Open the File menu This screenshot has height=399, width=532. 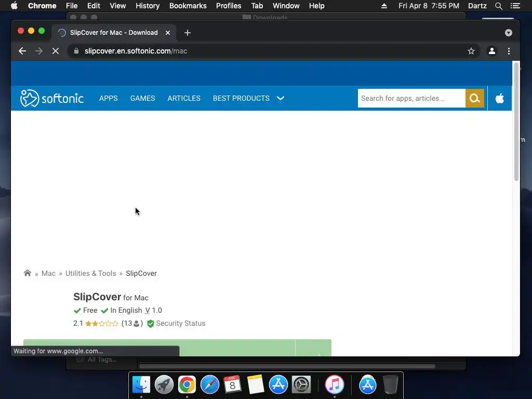pyautogui.click(x=72, y=6)
